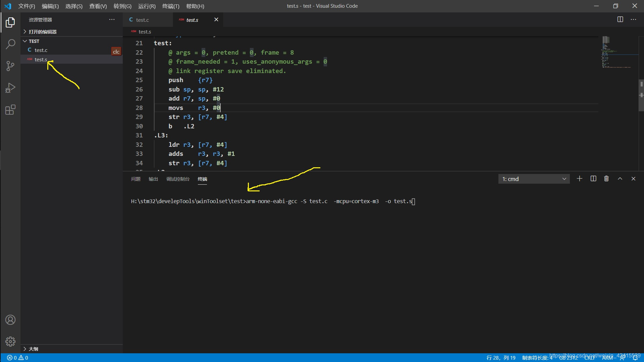Open the Search view in activity bar

[x=10, y=44]
